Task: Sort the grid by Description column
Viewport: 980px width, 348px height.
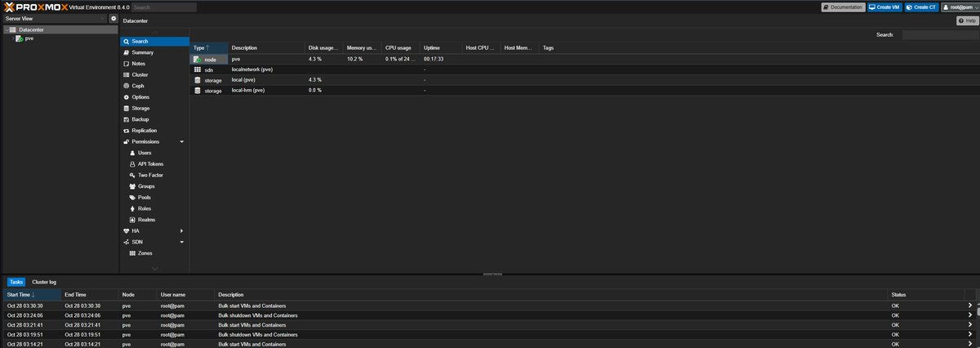Action: pos(265,48)
